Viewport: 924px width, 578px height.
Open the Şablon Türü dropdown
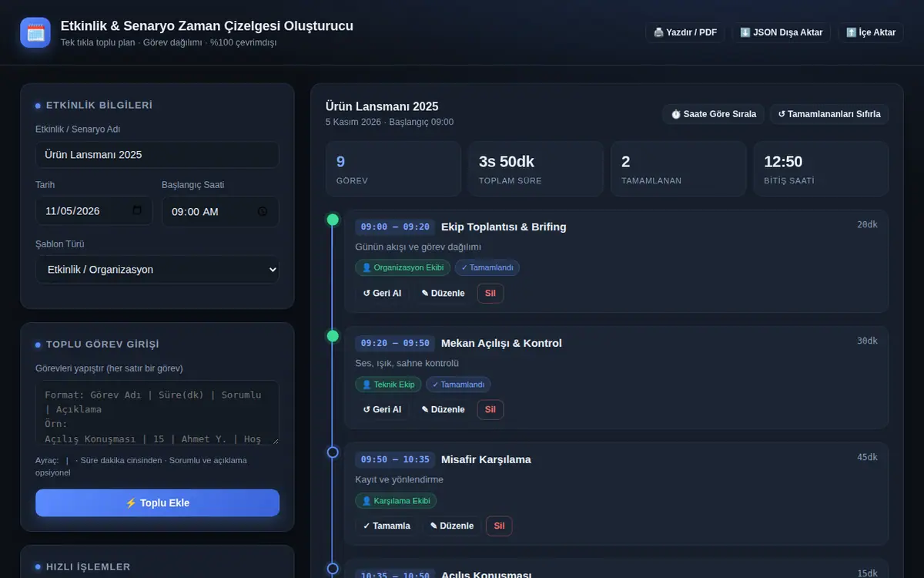coord(157,270)
